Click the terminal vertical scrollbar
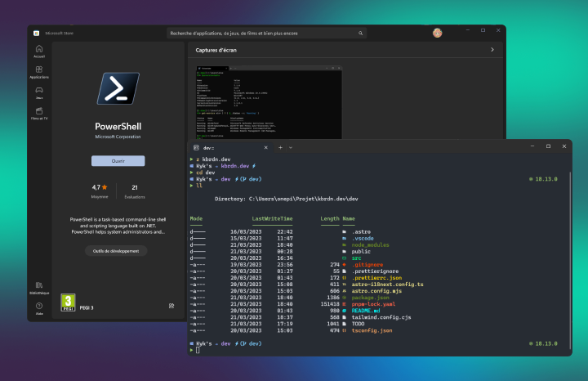The width and height of the screenshot is (588, 381). click(570, 261)
